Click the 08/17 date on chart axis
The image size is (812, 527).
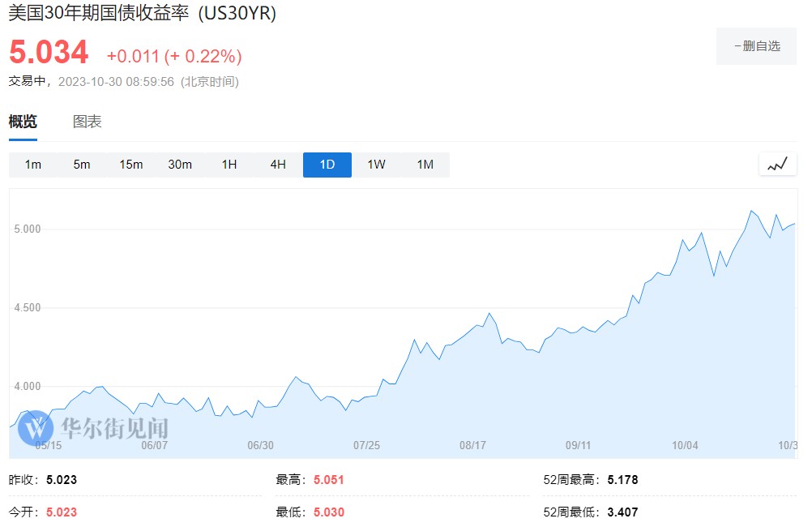click(472, 445)
